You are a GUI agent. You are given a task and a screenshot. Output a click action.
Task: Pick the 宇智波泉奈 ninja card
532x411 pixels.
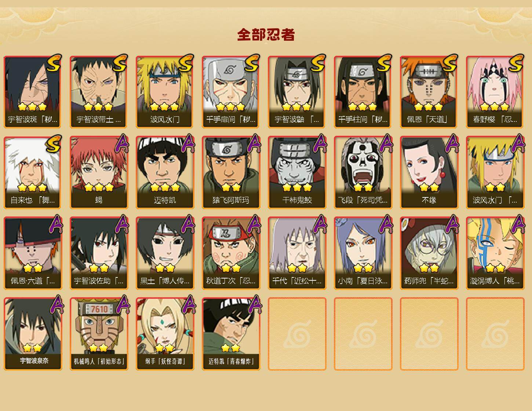pos(33,334)
